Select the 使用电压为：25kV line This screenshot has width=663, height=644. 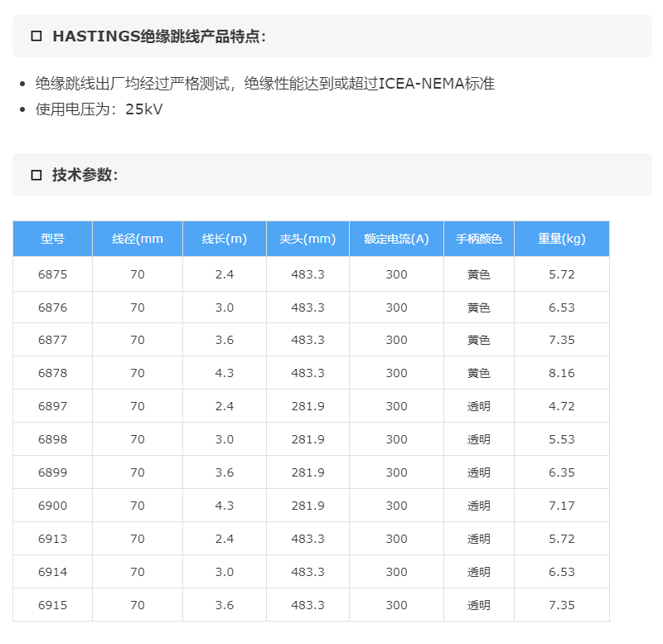tap(99, 109)
